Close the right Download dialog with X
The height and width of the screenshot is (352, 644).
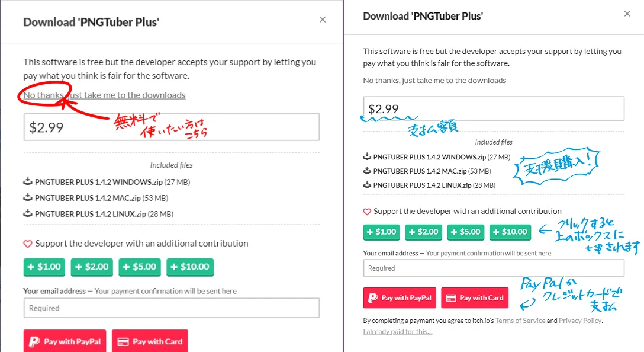(627, 14)
